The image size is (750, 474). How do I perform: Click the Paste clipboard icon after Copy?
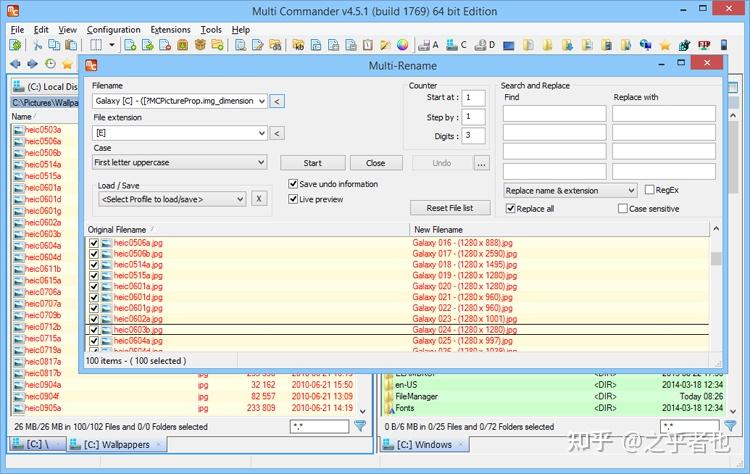coord(71,45)
